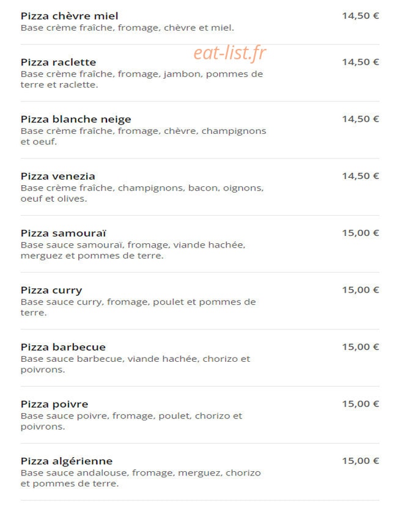Click the Pizza algérienne price

361,461
